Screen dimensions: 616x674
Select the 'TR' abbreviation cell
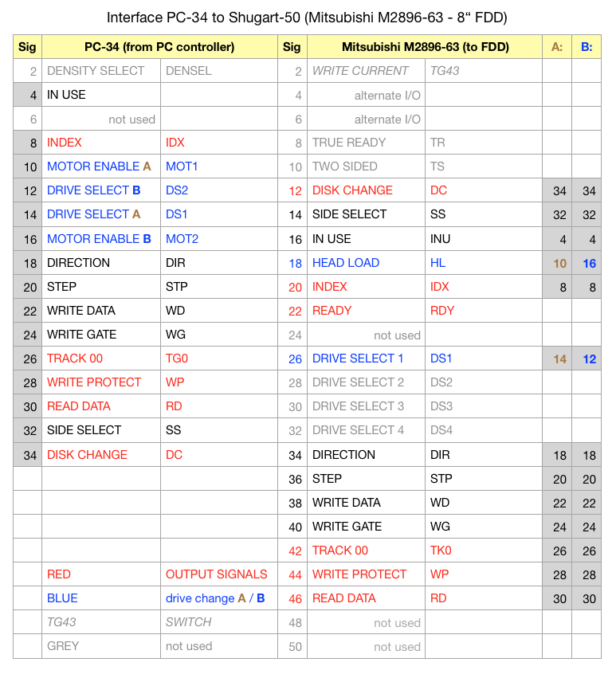pyautogui.click(x=483, y=143)
